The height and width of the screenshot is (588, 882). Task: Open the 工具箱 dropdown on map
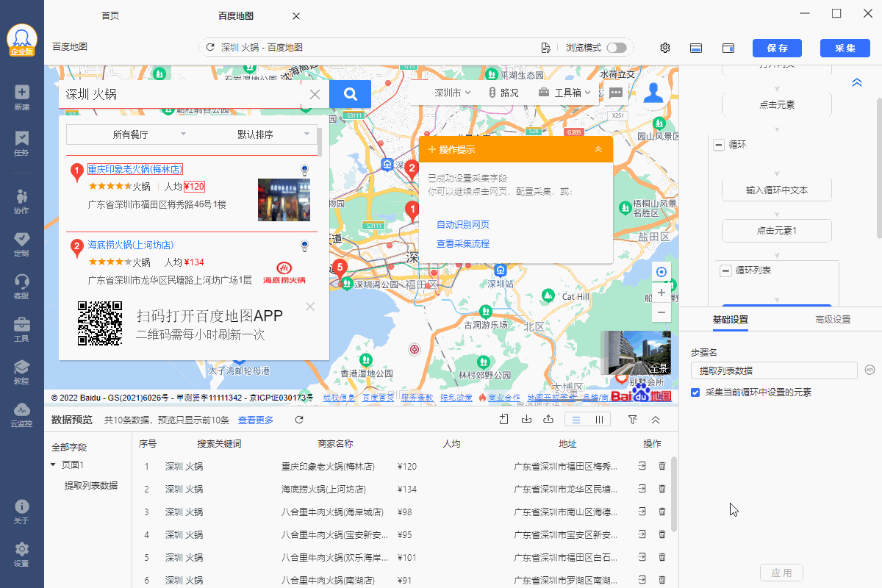click(564, 93)
